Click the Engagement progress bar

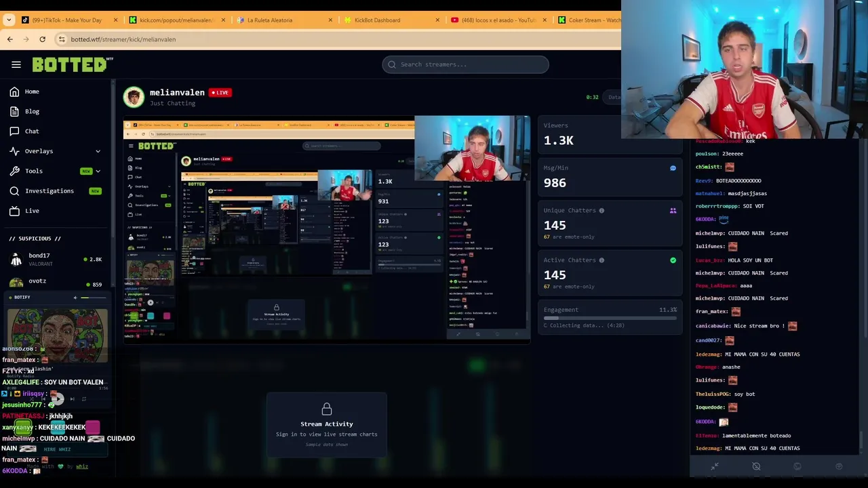pos(610,318)
